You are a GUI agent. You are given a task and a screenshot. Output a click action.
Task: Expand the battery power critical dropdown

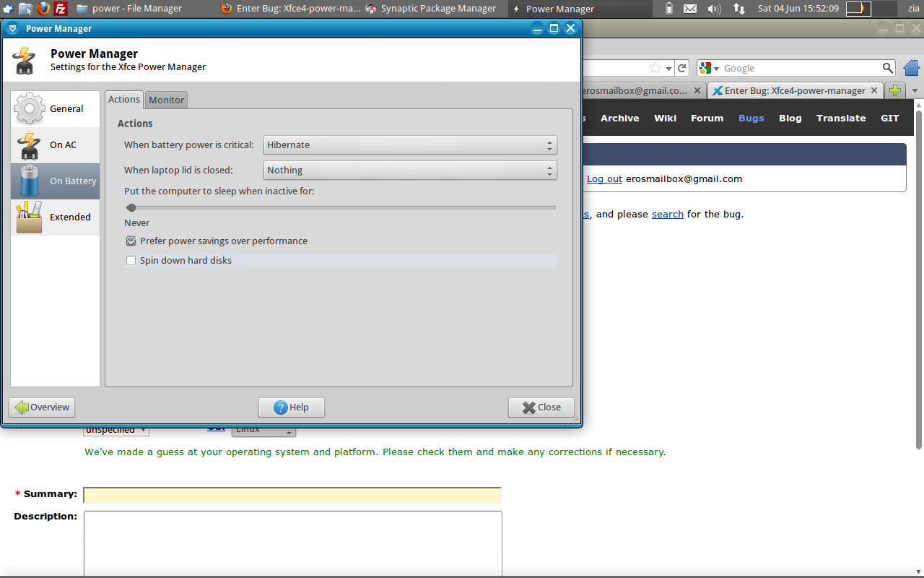[409, 145]
